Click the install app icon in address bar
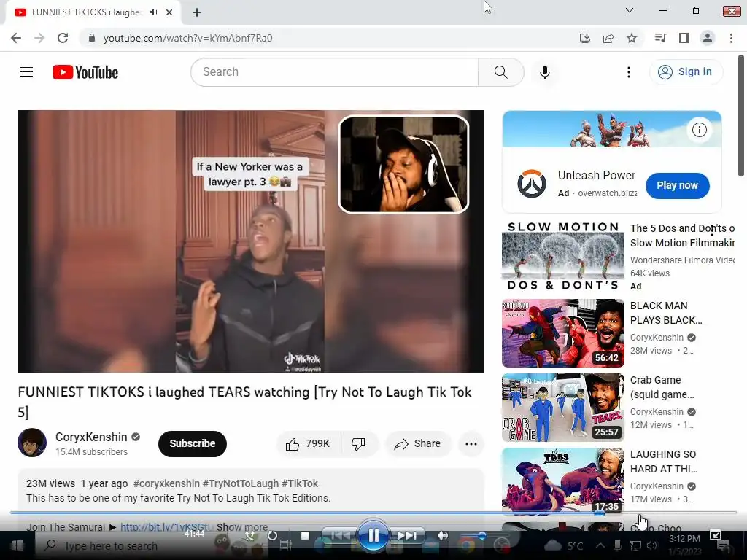 584,38
